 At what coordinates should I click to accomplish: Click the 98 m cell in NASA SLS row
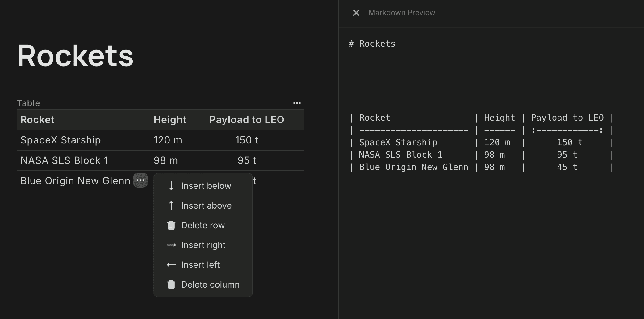tap(166, 160)
